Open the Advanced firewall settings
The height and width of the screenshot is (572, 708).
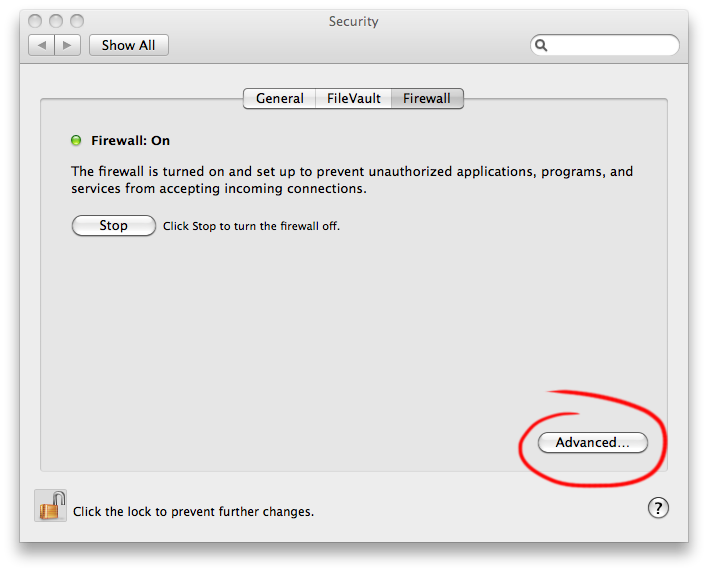[x=593, y=442]
